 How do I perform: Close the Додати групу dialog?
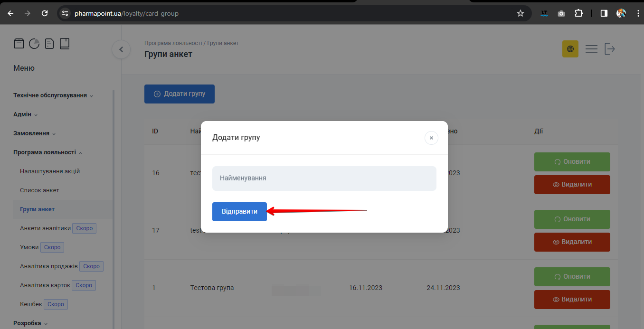tap(431, 138)
